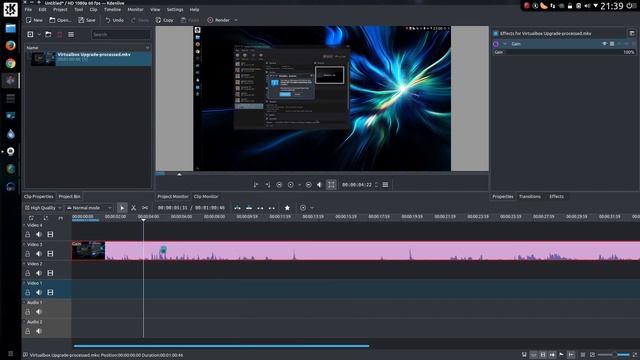Screen dimensions: 640x360
Task: Adjust the Gain slider at 100%
Action: 564,52
